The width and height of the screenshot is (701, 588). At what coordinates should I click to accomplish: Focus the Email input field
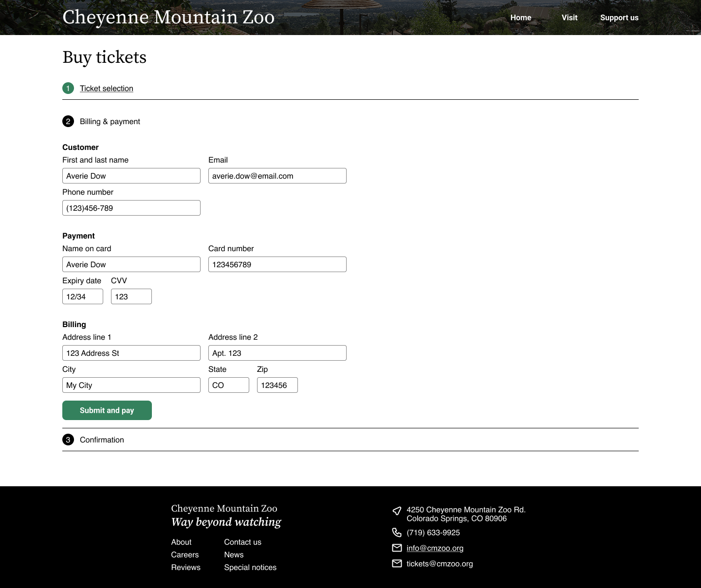coord(277,176)
